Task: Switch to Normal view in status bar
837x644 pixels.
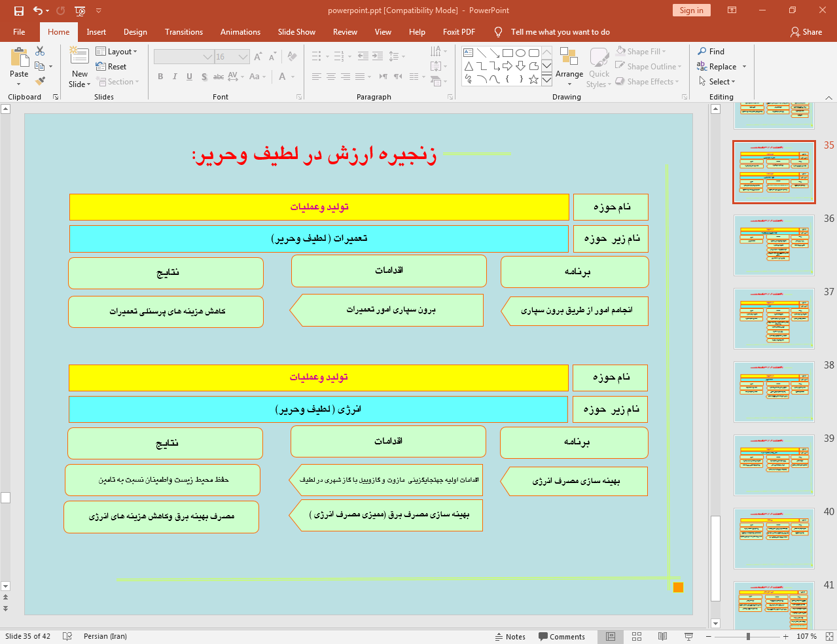Action: tap(611, 636)
